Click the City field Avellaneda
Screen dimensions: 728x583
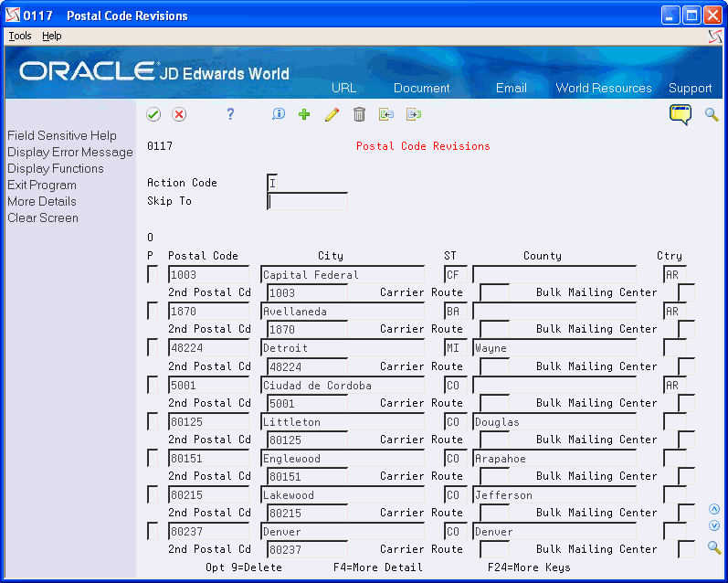[x=343, y=311]
